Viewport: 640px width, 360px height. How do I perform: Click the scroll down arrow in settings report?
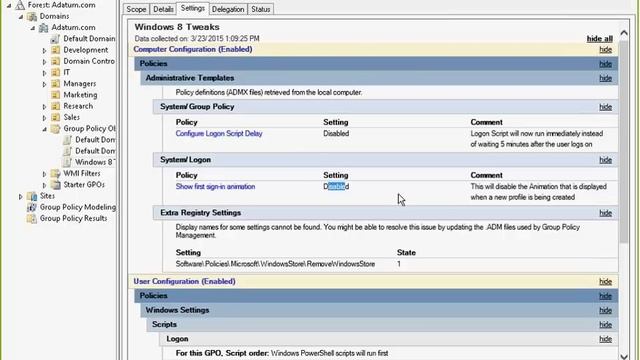pos(624,356)
